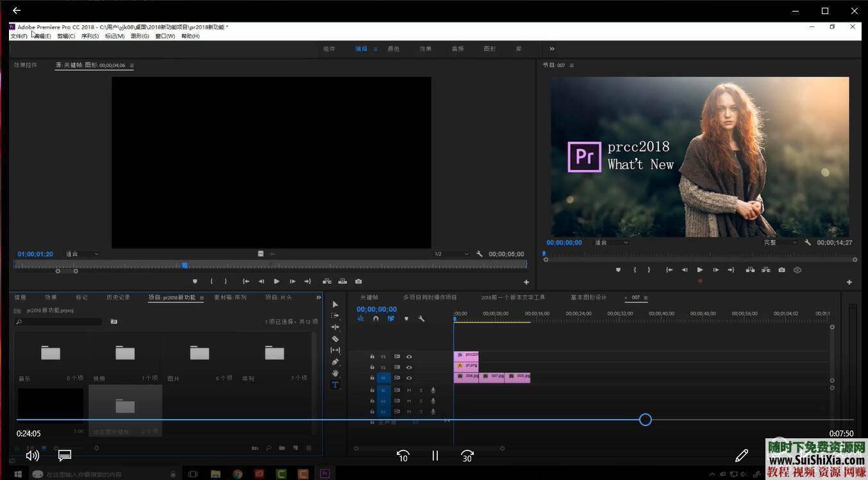The height and width of the screenshot is (480, 868).
Task: Click the tutorial video progress slider handle
Action: (645, 419)
